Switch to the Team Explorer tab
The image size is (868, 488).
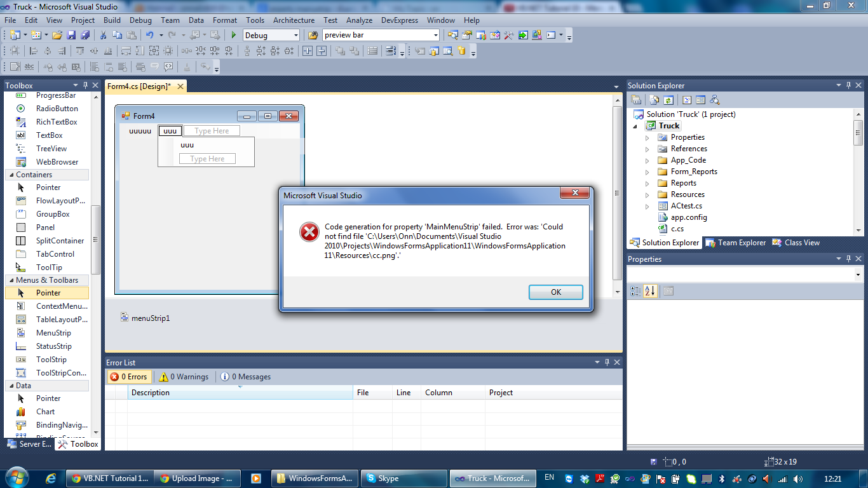tap(736, 243)
